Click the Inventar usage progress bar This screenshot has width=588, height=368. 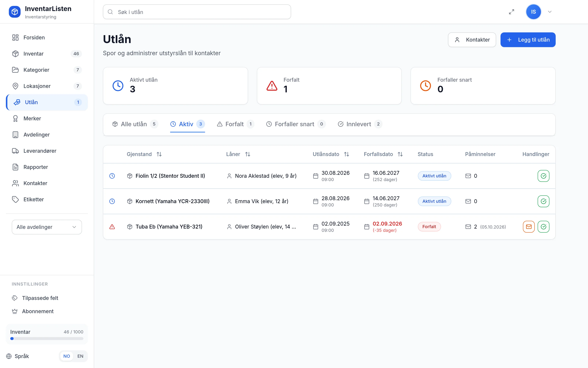pyautogui.click(x=47, y=339)
